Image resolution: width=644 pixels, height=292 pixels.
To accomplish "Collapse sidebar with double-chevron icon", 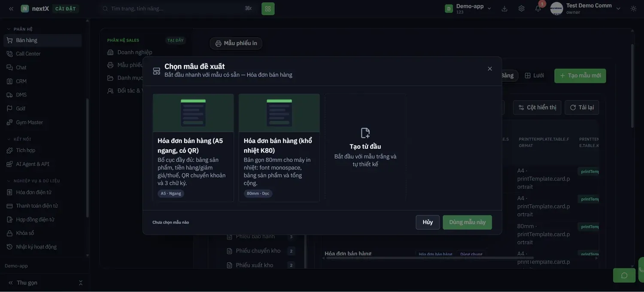I will click(11, 9).
